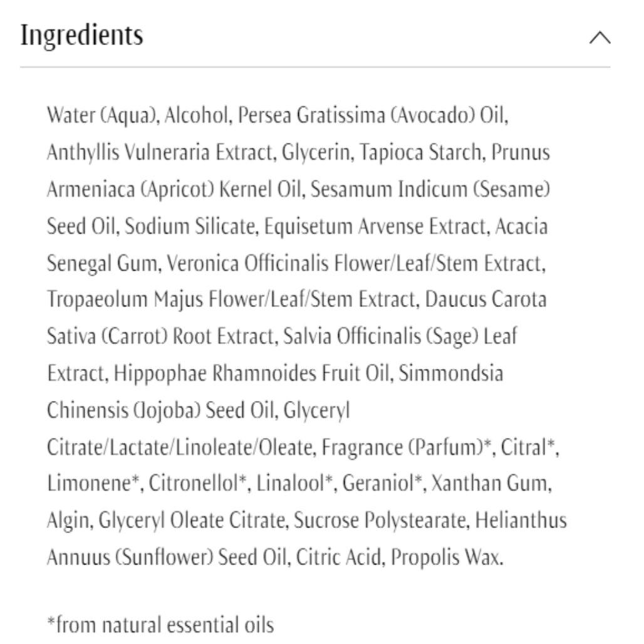This screenshot has height=644, width=644.
Task: Click the Ingredients section heading
Action: 82,36
